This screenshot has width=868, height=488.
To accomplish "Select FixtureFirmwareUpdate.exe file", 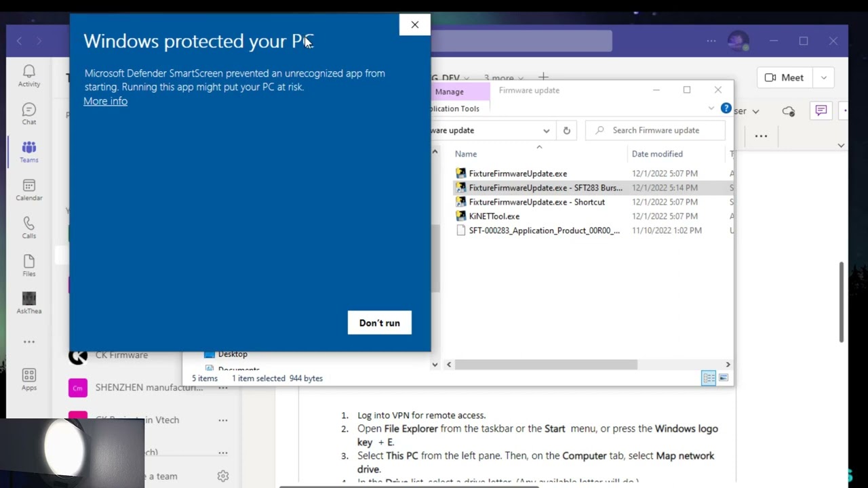I will pos(518,174).
